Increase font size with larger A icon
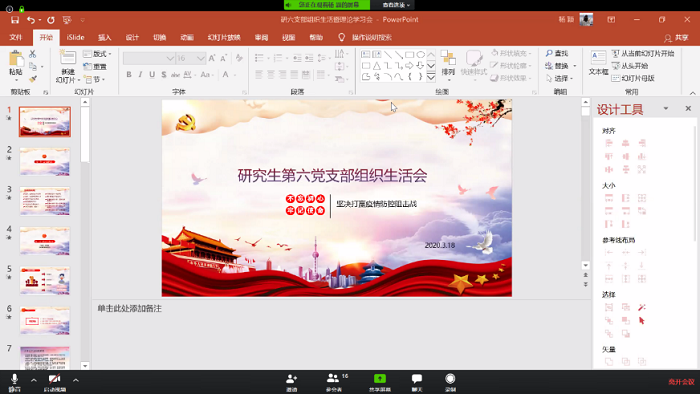 click(x=212, y=58)
